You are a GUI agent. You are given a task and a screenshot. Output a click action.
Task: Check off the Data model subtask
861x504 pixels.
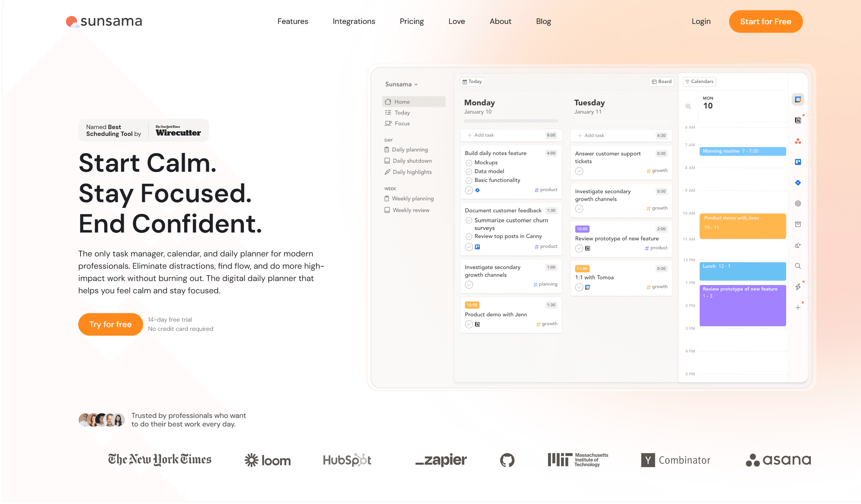(x=469, y=171)
